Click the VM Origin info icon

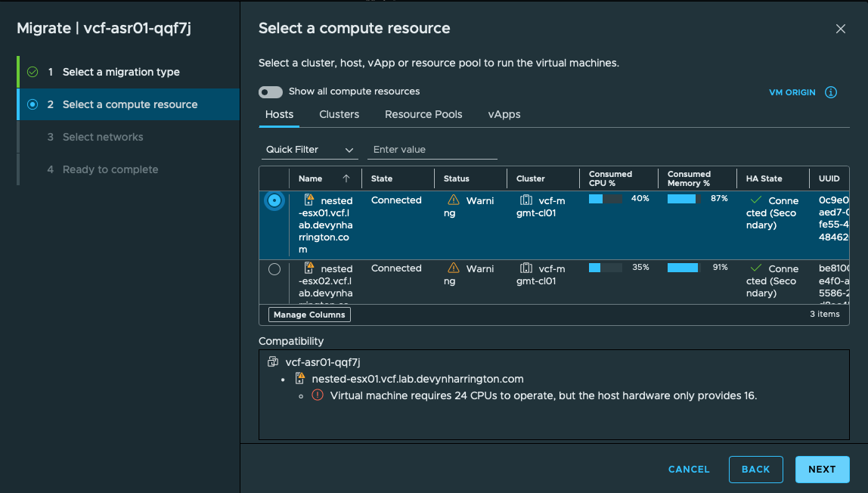831,92
